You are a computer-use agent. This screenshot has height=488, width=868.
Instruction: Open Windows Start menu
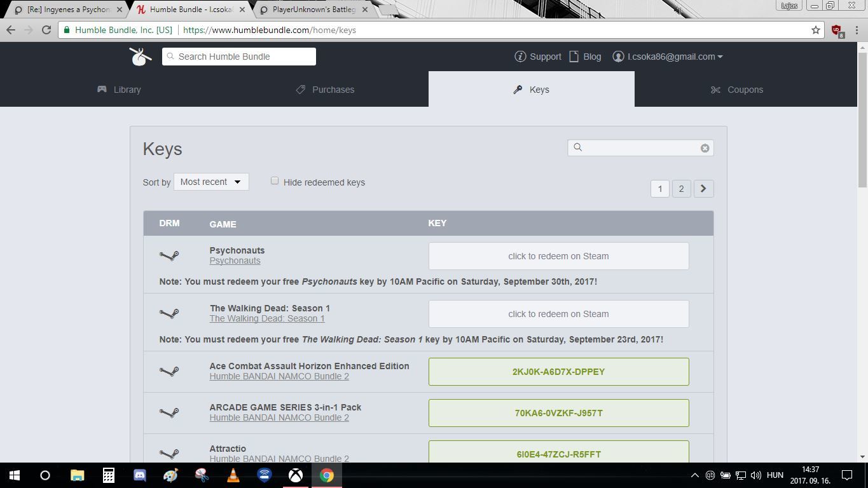tap(15, 475)
